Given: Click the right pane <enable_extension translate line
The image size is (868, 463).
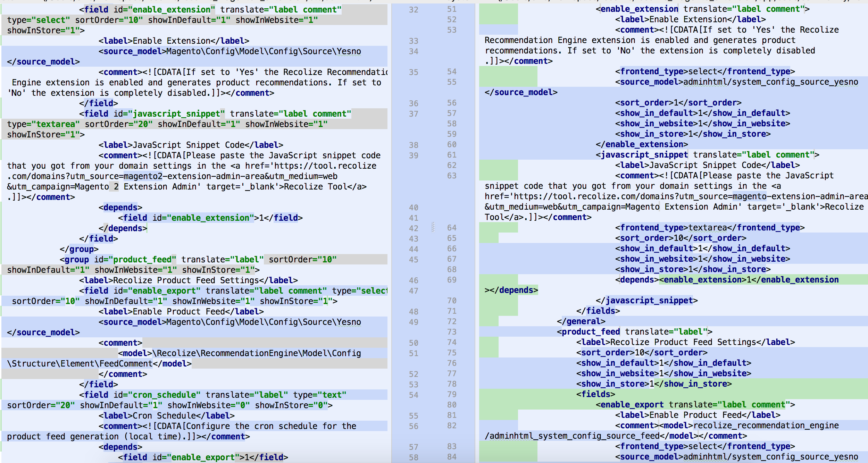Looking at the screenshot, I should [702, 9].
